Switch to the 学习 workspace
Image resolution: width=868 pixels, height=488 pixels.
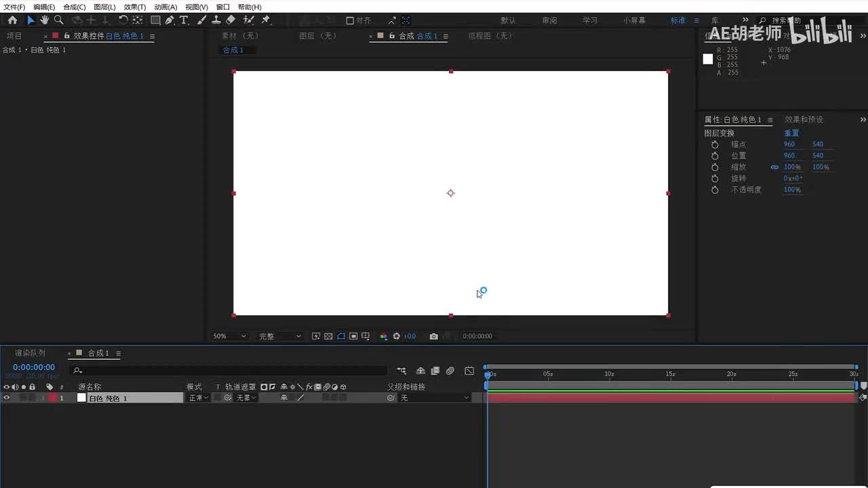point(590,20)
